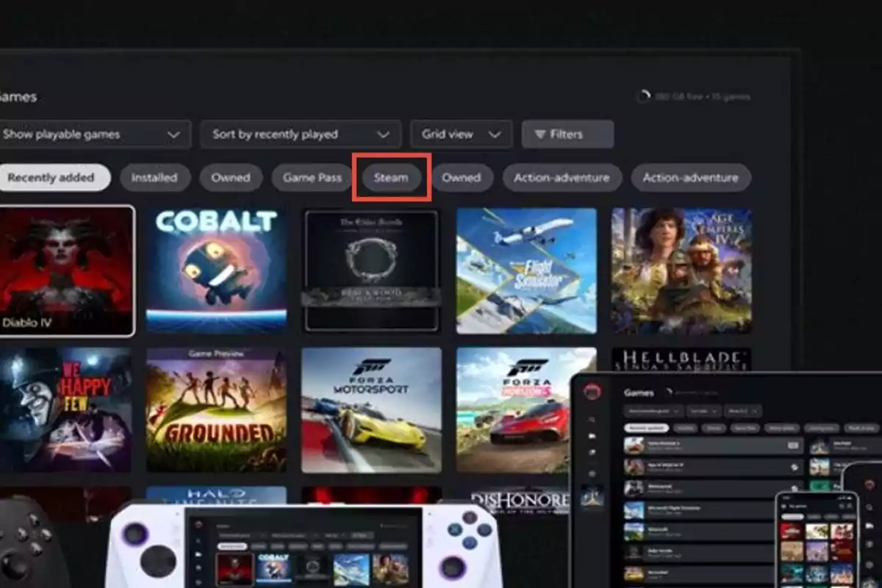Click the icon on the tablet's Age of Empires row
Screen dimensions: 882x588
coord(794,467)
